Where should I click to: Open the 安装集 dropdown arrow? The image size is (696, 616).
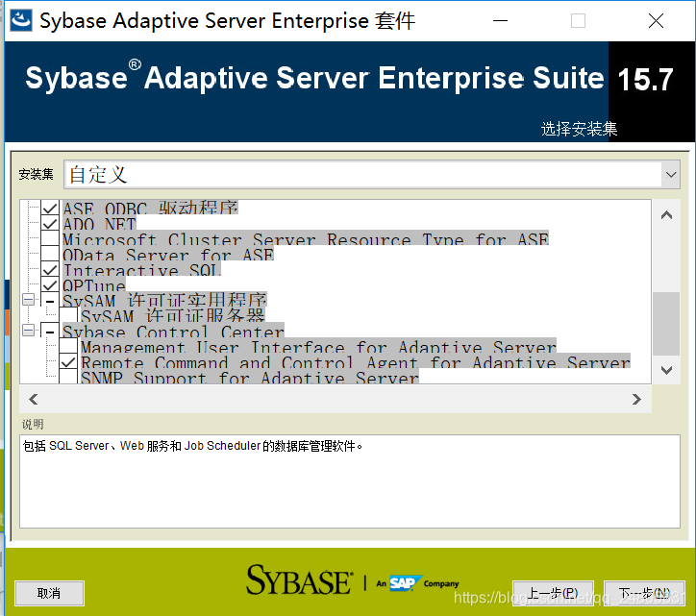[671, 174]
